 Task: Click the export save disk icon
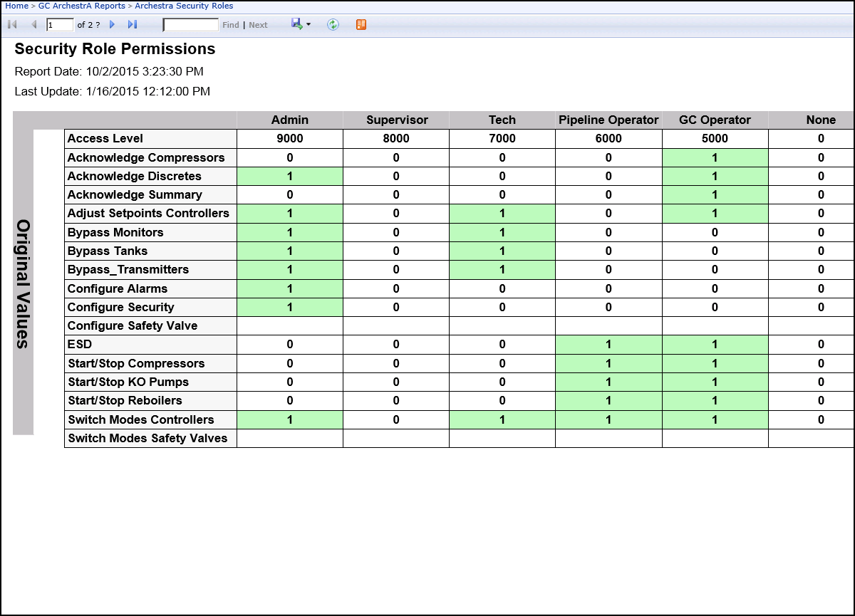tap(296, 24)
